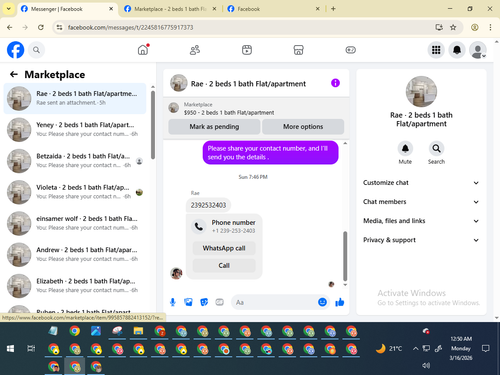Open the Betzaida conversation
500x375 pixels.
point(75,161)
